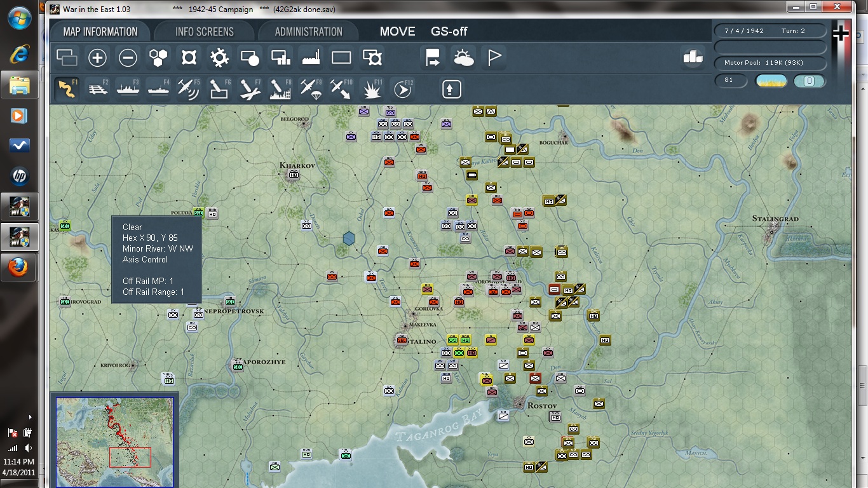Switch to the ADMINISTRATION tab

pos(309,32)
